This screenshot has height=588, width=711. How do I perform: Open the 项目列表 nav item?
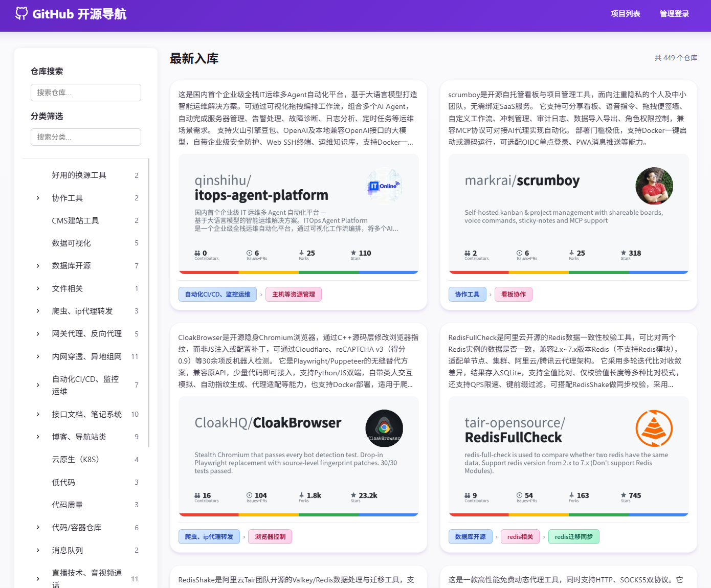point(626,14)
